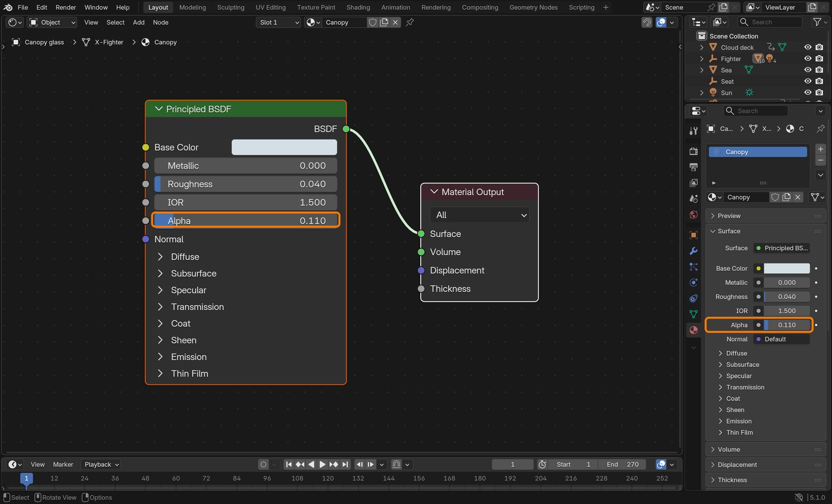Click the Roughness slider on the node
The image size is (832, 504).
[245, 184]
